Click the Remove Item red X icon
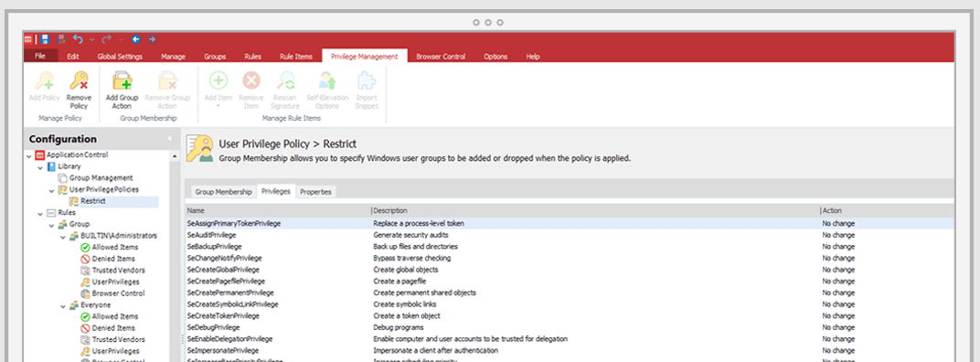 (x=251, y=80)
